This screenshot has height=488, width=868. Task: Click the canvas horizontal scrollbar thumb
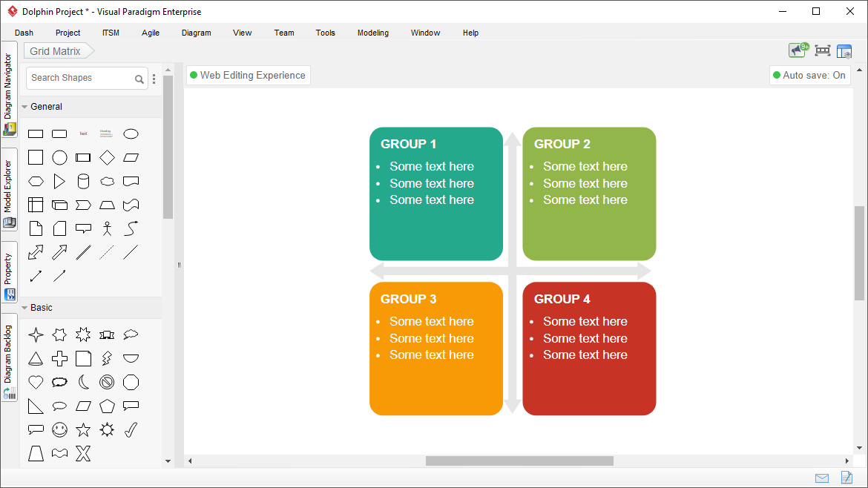click(x=519, y=461)
